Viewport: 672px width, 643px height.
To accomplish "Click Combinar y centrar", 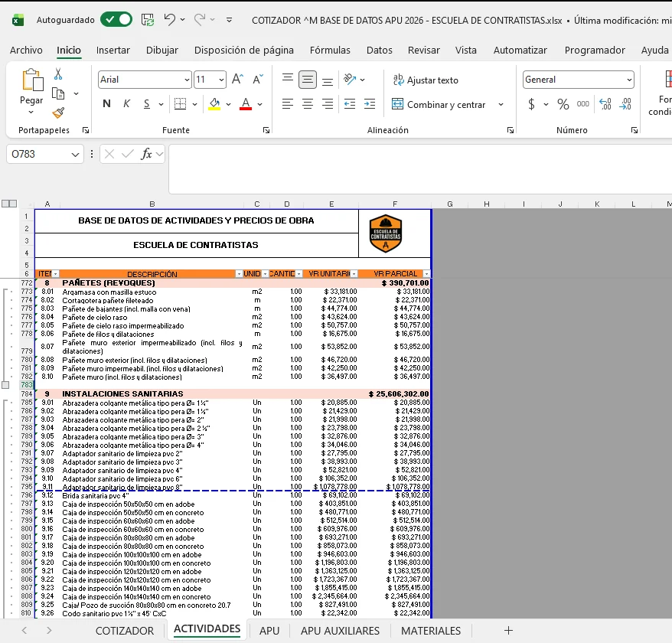I will [439, 104].
